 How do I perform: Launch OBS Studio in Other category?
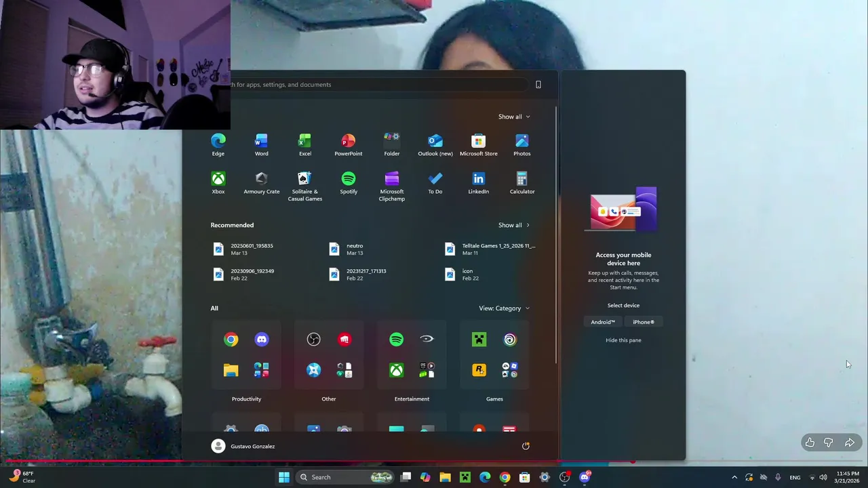[x=313, y=340]
